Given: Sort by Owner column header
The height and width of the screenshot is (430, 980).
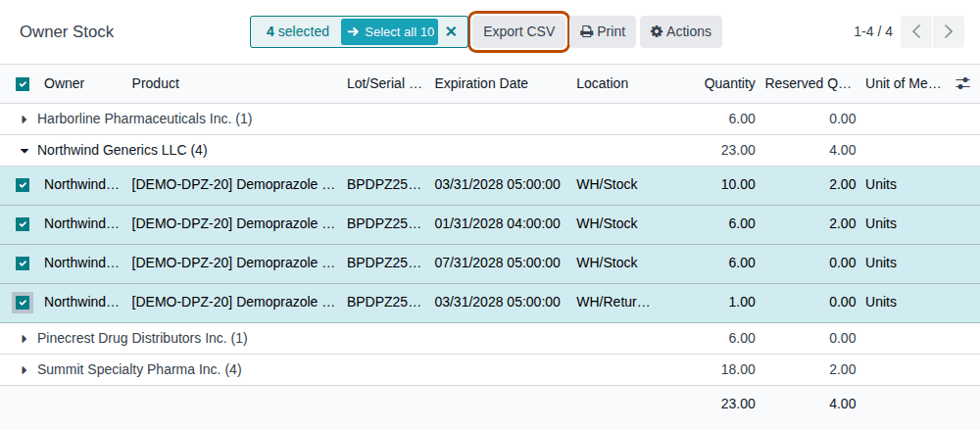Looking at the screenshot, I should tap(65, 84).
